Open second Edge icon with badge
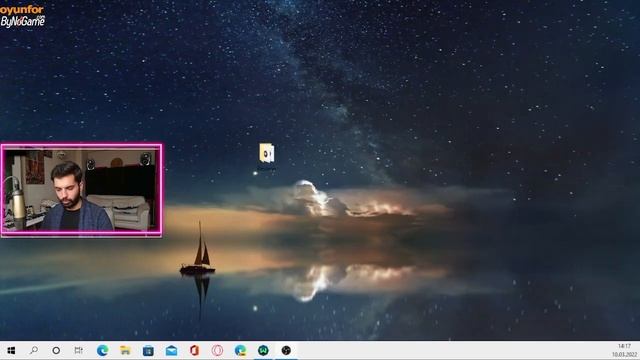Screen dimensions: 640x360 pyautogui.click(x=240, y=350)
